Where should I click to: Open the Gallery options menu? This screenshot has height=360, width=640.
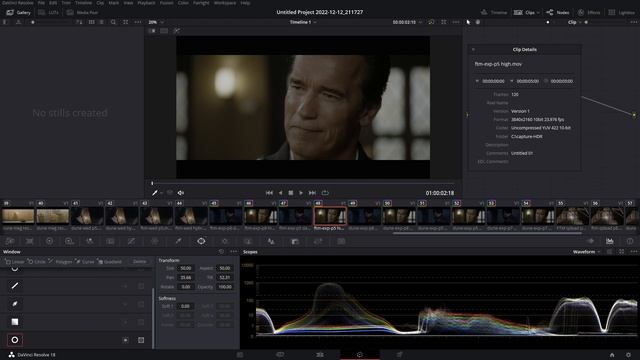pos(138,22)
